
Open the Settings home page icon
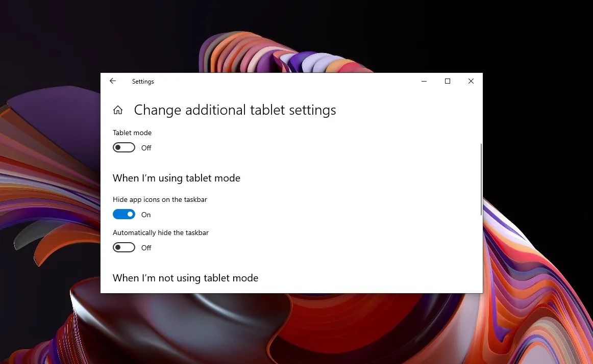(118, 110)
